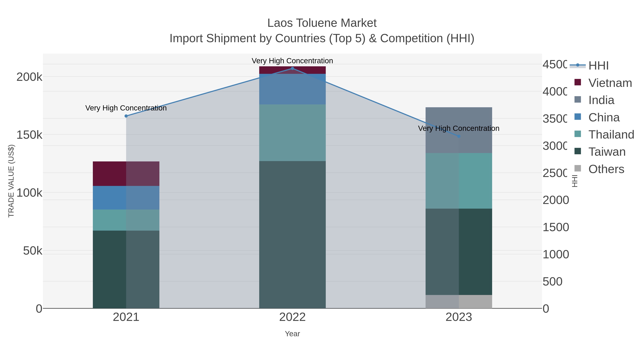Click the Thailand teal legend swatch
The width and height of the screenshot is (644, 362).
click(x=578, y=134)
